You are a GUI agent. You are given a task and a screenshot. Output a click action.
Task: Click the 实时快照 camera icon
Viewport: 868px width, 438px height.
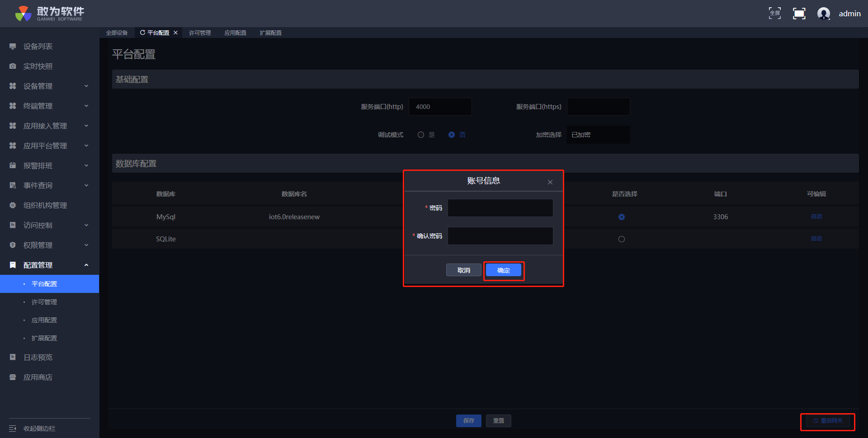click(13, 66)
